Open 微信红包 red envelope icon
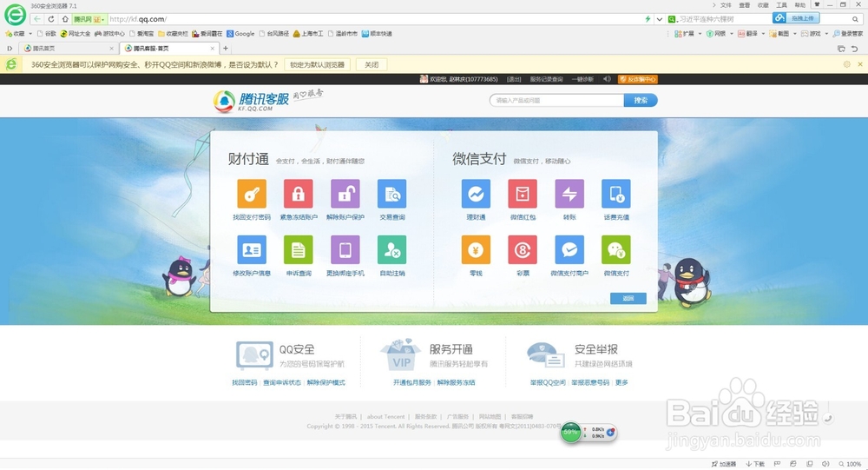 click(x=523, y=194)
